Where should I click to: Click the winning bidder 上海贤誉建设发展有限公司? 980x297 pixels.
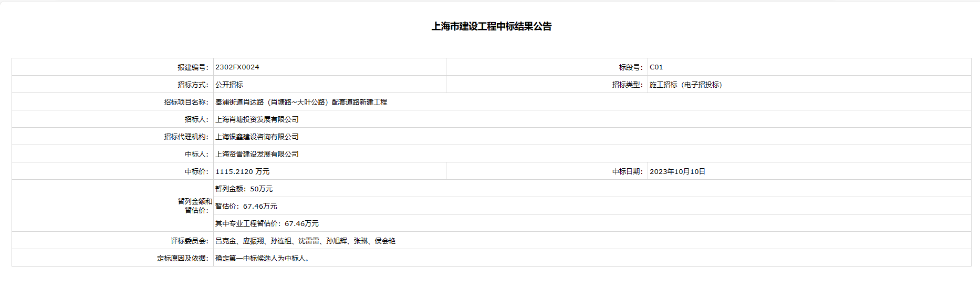point(257,154)
